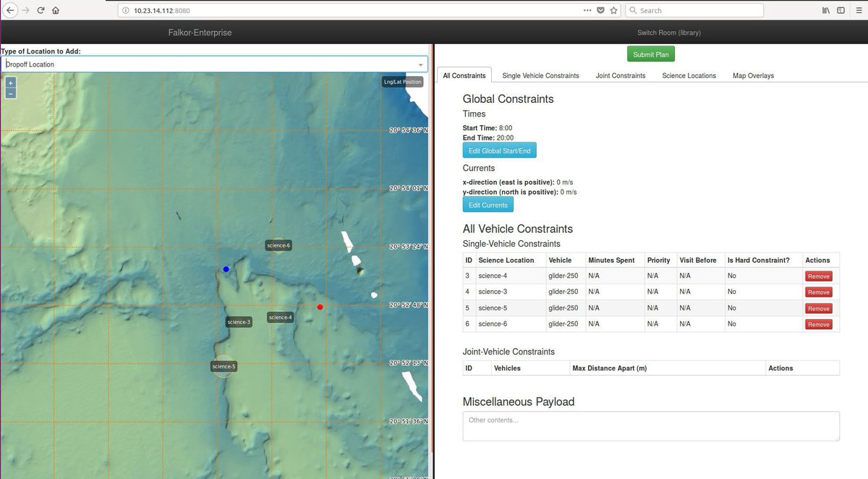
Task: Click the browser forward arrow
Action: (26, 10)
